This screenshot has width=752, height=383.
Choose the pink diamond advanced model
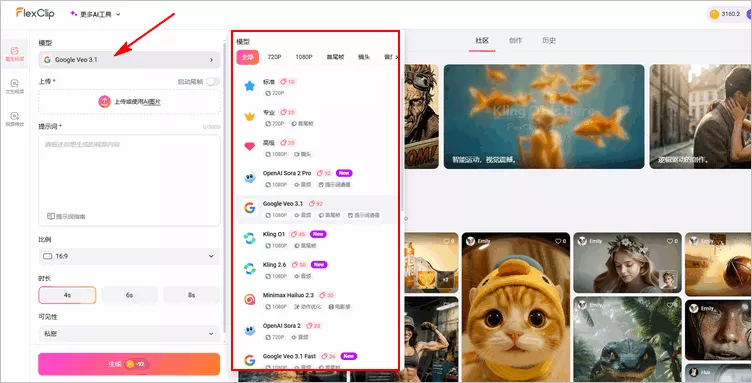pyautogui.click(x=249, y=147)
